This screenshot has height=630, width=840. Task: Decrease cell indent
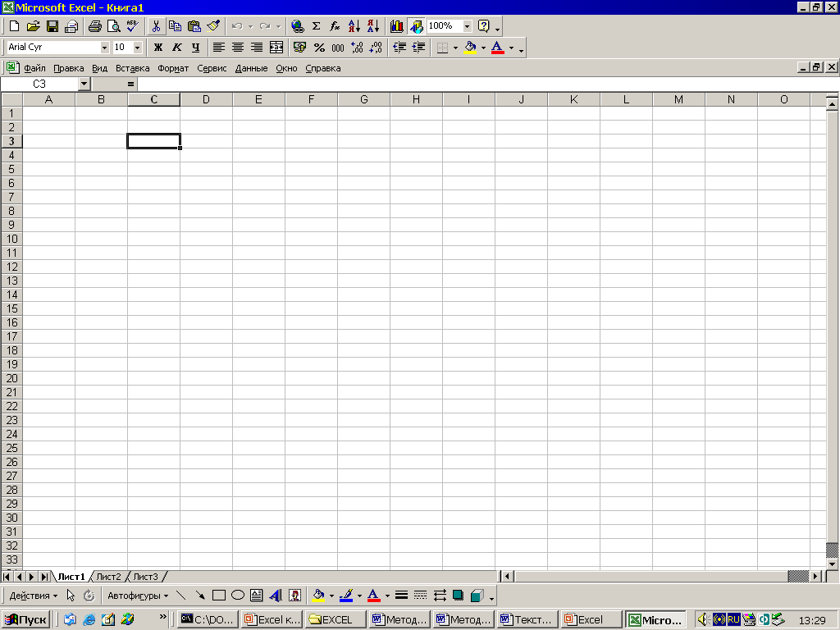(399, 47)
